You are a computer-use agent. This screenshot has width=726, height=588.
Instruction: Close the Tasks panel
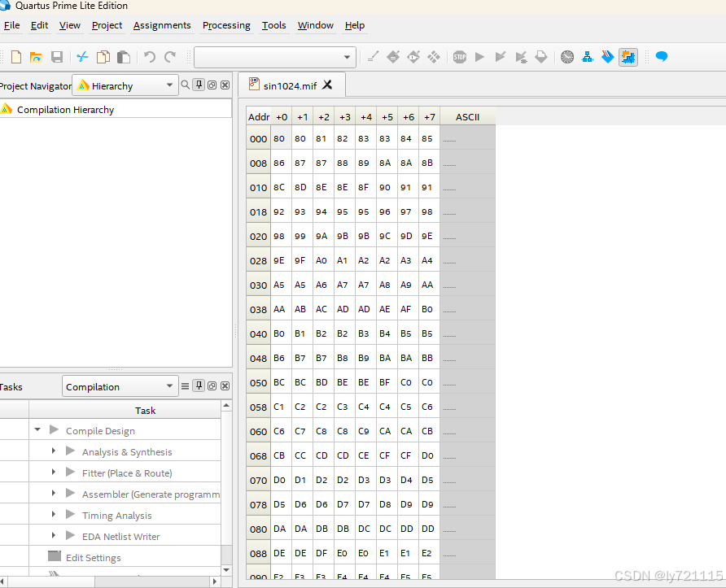pos(225,385)
